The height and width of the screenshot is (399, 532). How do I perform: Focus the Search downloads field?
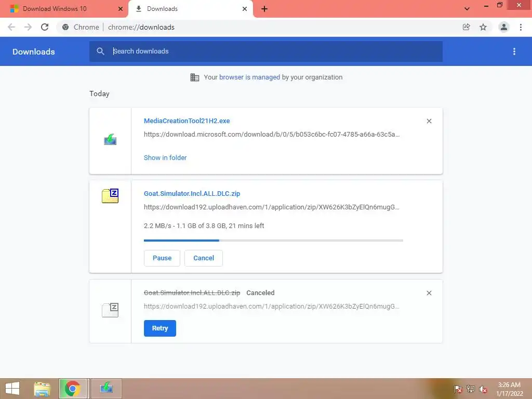pyautogui.click(x=266, y=51)
